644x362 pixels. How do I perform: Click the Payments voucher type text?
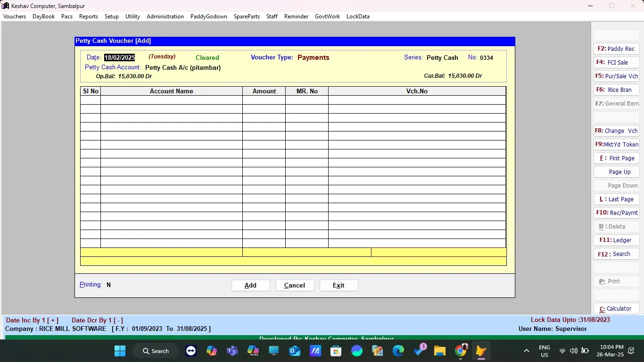[x=314, y=58]
